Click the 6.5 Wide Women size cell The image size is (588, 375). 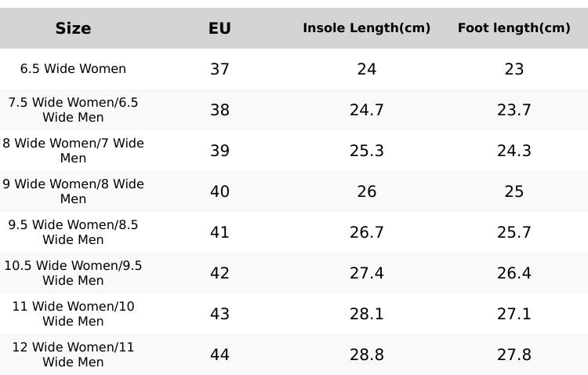[73, 69]
